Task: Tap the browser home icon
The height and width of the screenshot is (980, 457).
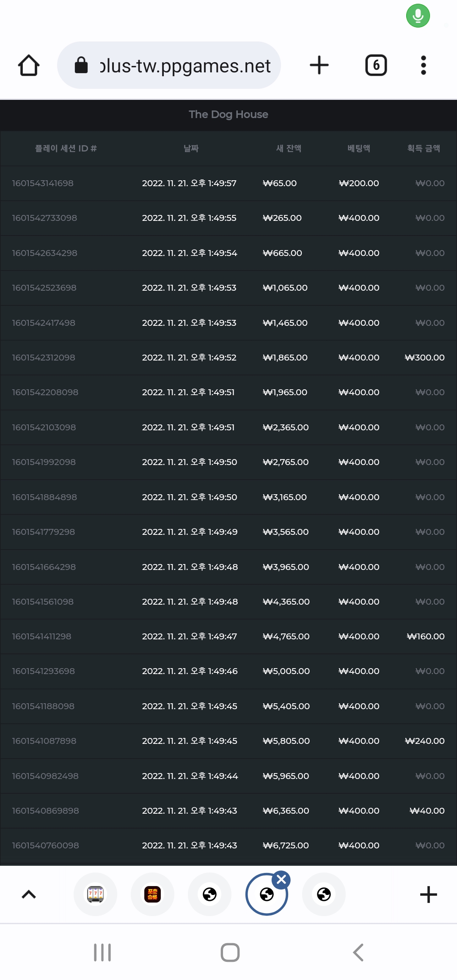Action: [x=29, y=66]
